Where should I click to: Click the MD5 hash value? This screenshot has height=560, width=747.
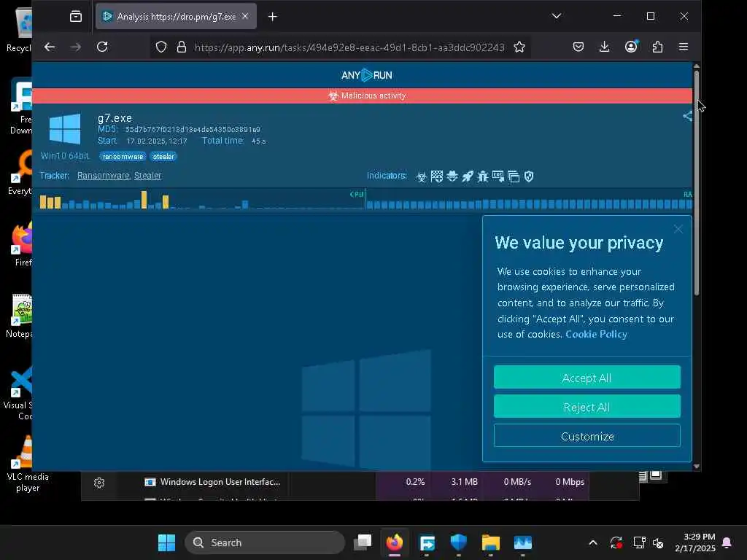193,130
